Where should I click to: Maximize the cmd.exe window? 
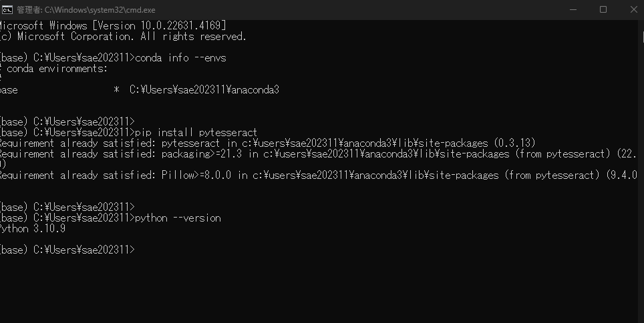click(603, 9)
